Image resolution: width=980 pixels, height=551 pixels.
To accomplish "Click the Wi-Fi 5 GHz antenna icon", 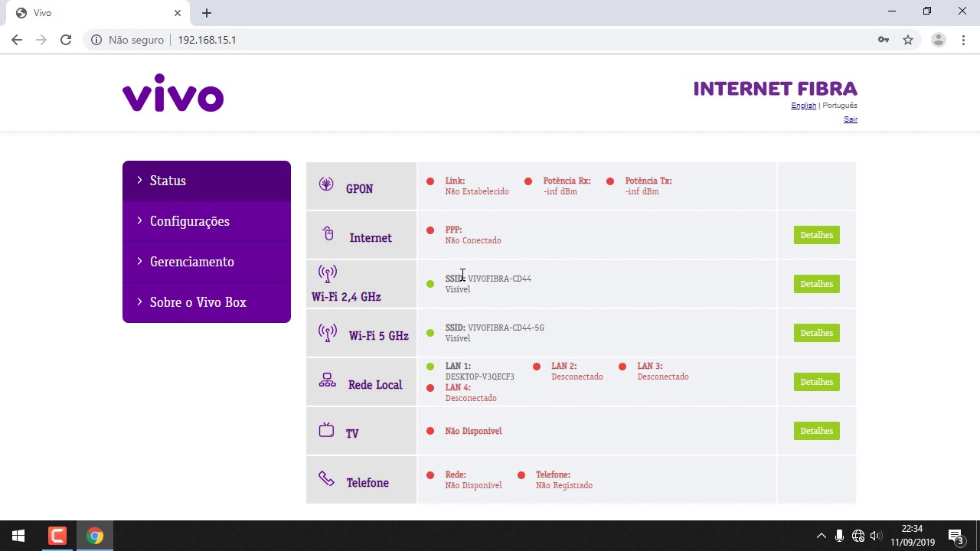I will [x=327, y=333].
